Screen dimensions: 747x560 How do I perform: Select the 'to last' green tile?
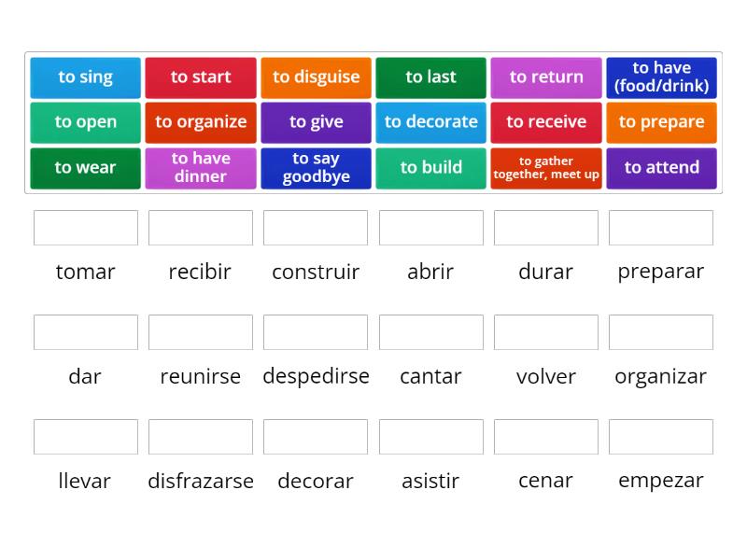[x=430, y=77]
